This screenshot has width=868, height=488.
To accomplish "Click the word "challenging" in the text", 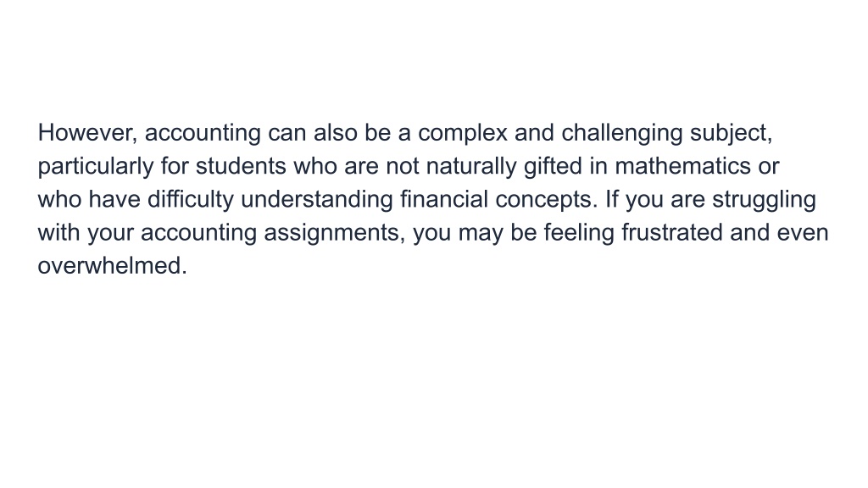I will click(622, 135).
